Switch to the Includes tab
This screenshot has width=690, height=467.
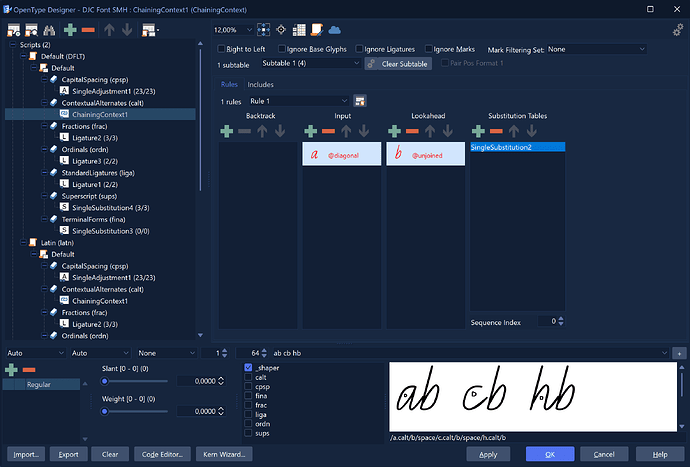tap(261, 85)
